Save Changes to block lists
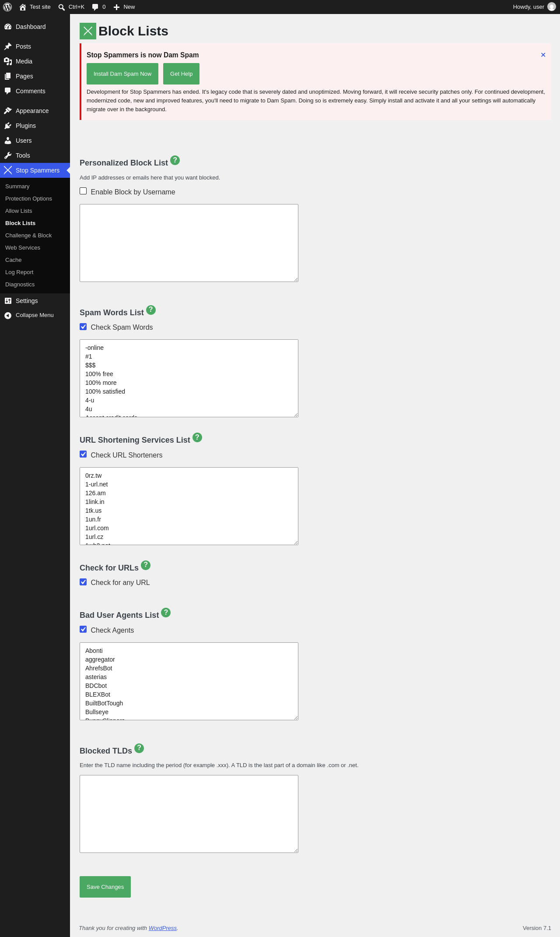 [105, 887]
